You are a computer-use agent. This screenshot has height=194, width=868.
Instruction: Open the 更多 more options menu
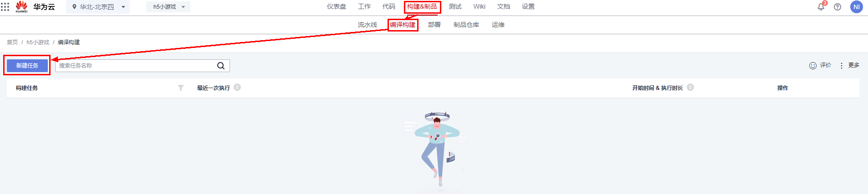(x=850, y=65)
